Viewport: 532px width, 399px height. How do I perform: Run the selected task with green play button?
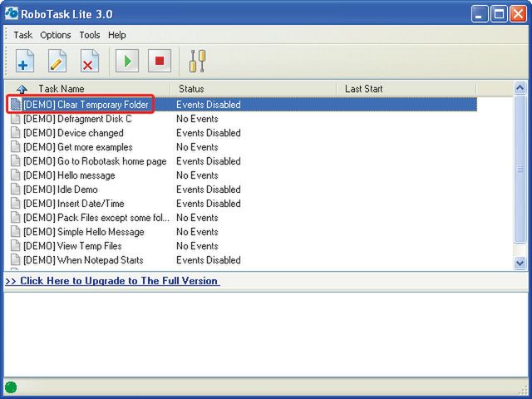(127, 61)
